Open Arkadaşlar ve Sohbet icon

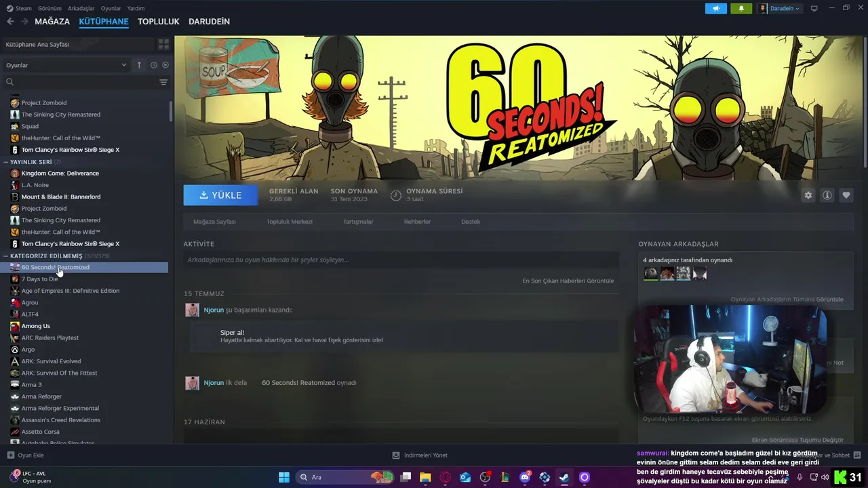click(x=857, y=455)
